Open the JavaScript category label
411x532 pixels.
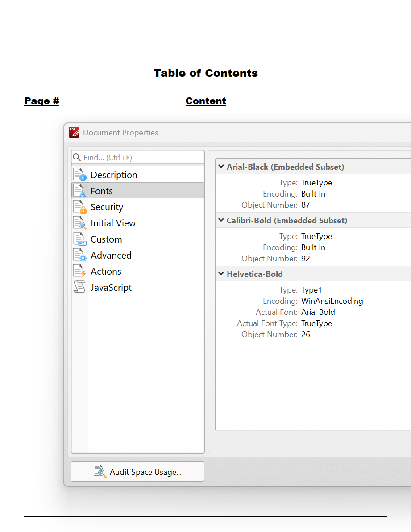(x=111, y=288)
